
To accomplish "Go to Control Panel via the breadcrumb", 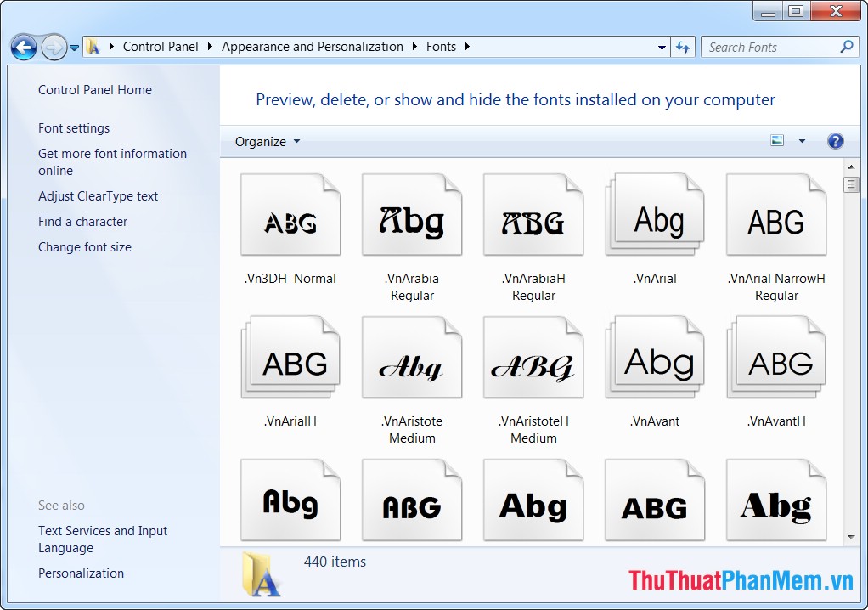I will pos(161,47).
